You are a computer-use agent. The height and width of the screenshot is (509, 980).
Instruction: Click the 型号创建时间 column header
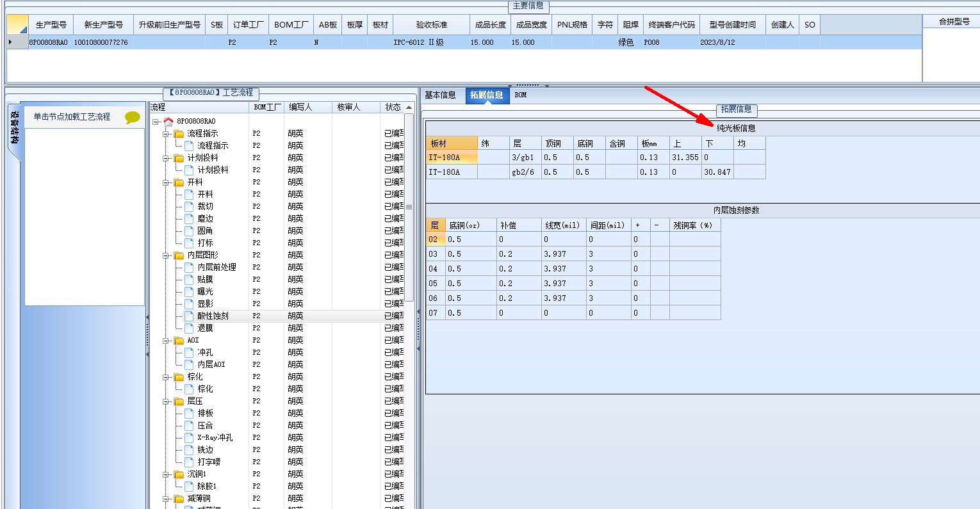[x=733, y=25]
